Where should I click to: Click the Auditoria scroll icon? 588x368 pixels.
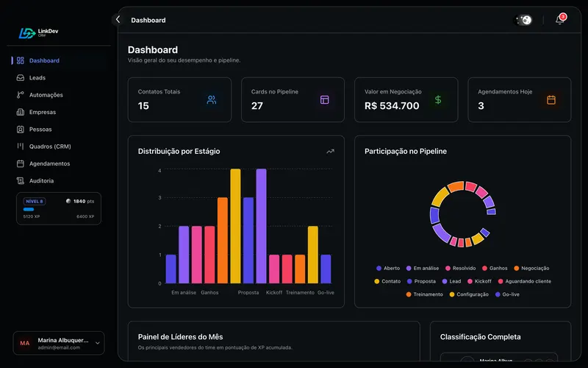pos(21,180)
